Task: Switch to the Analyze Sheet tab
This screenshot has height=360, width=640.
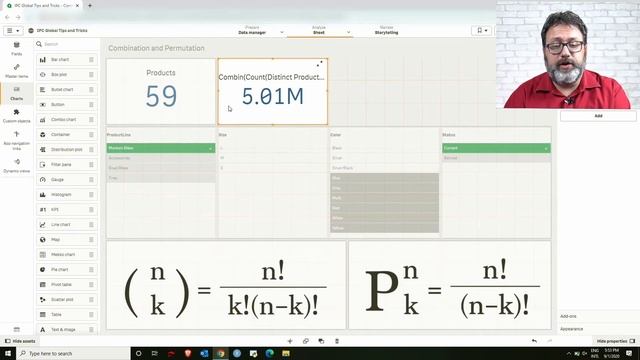Action: (319, 30)
